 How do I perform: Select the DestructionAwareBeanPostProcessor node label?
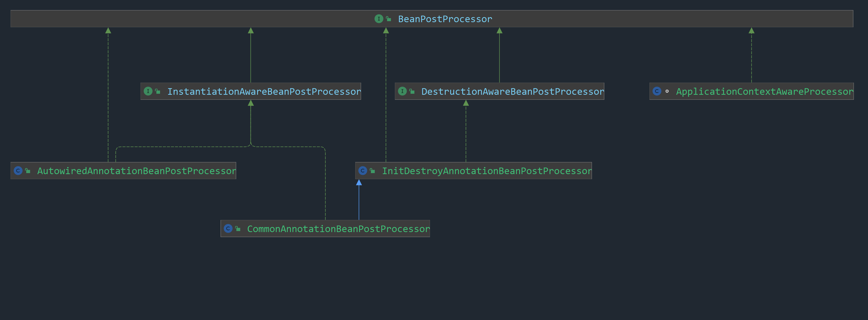coord(512,91)
